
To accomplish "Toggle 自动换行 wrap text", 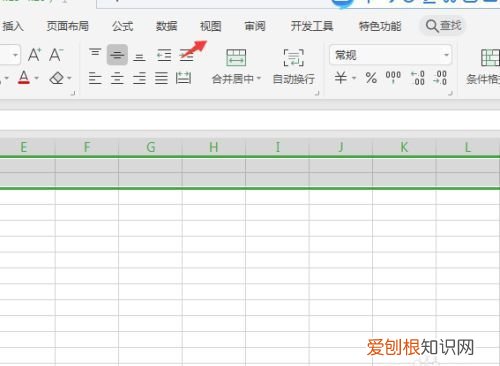I will point(293,67).
